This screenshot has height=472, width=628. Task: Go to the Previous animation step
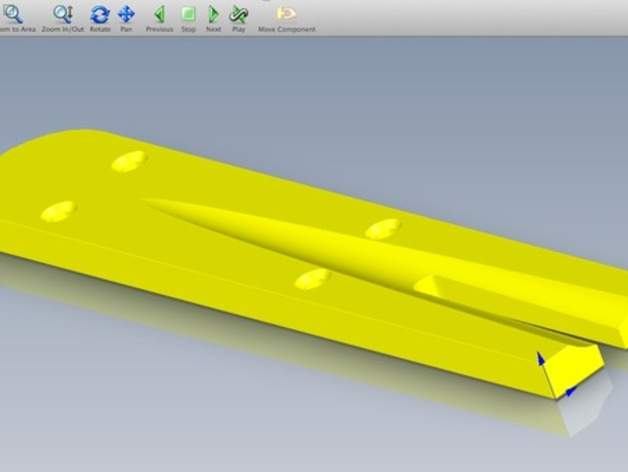[x=159, y=15]
